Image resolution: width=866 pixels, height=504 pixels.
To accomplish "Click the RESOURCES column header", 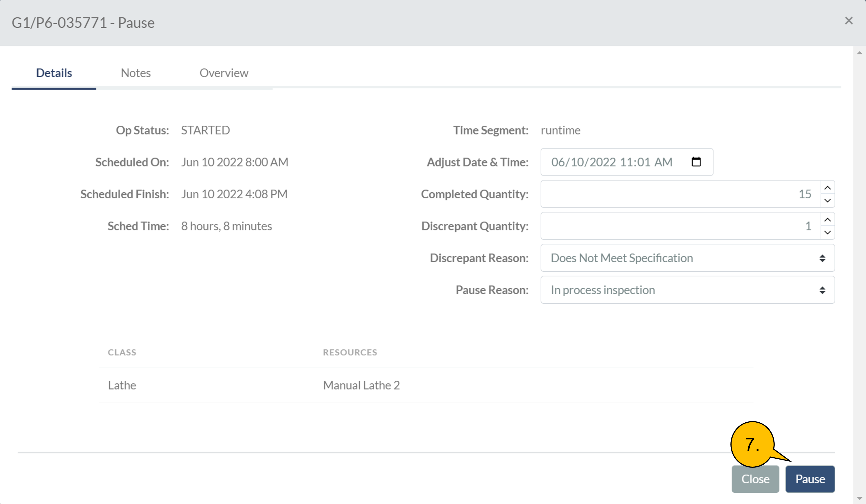I will point(350,353).
